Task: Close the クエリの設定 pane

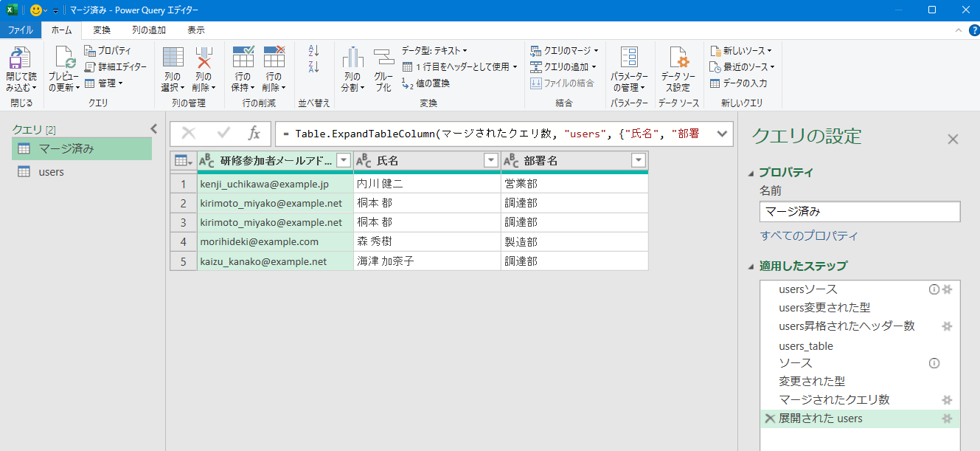Action: point(953,139)
